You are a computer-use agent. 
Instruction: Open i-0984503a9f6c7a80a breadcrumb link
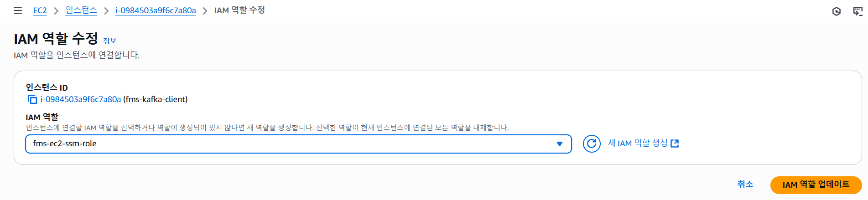click(156, 10)
